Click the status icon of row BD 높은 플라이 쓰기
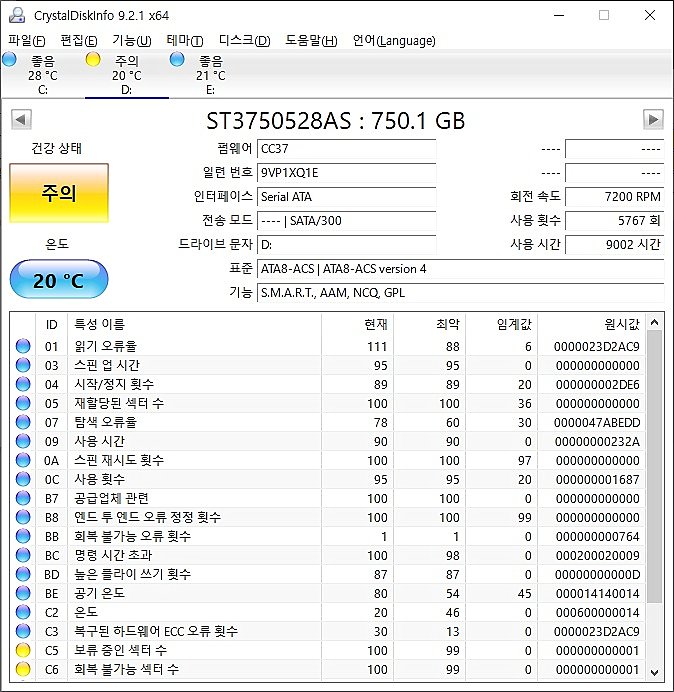 23,574
